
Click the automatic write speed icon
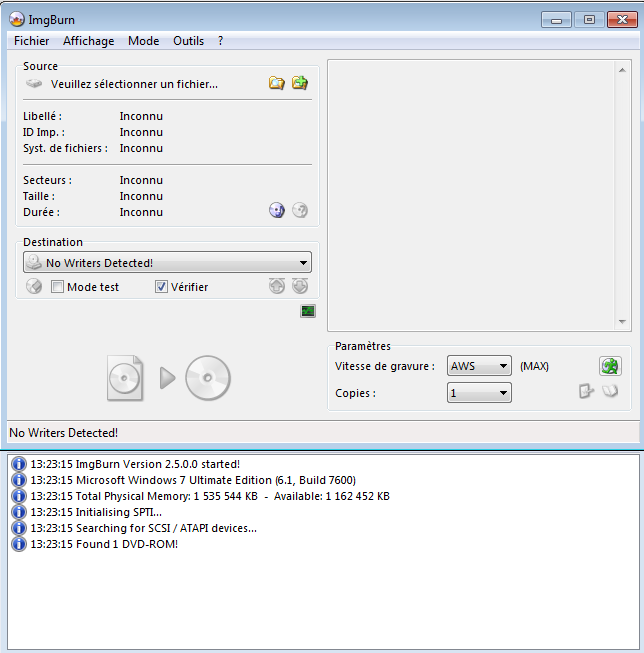tap(610, 366)
